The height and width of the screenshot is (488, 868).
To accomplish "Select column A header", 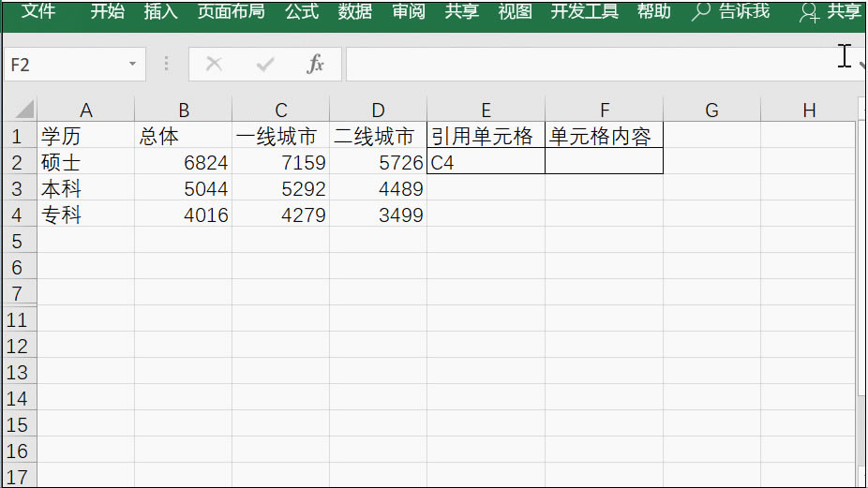I will point(86,110).
